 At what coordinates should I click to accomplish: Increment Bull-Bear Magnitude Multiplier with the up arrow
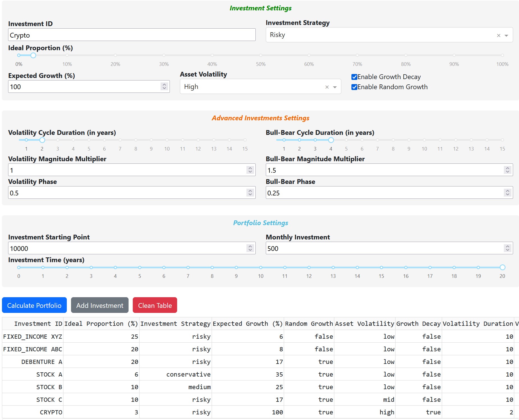(507, 168)
